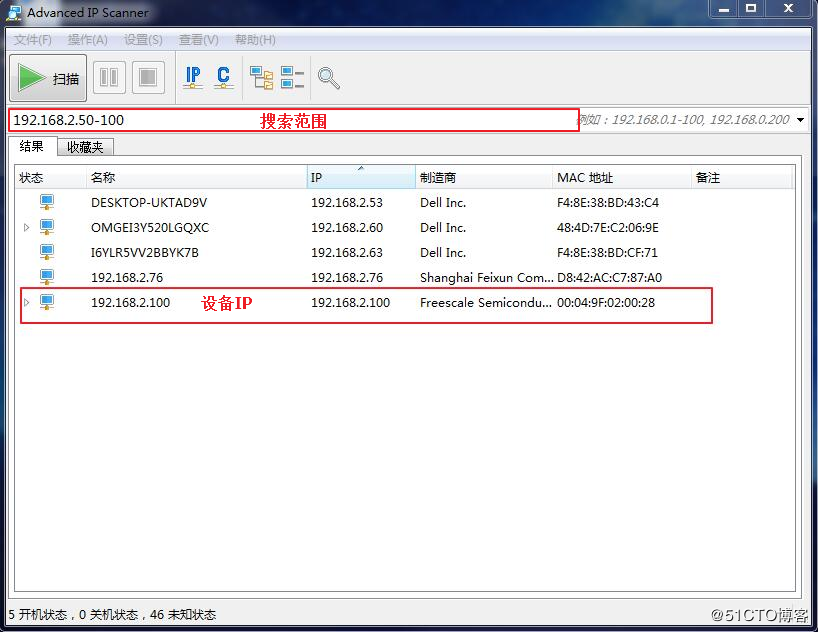The height and width of the screenshot is (632, 818).
Task: Sort by the 制造商 column header
Action: (x=484, y=177)
